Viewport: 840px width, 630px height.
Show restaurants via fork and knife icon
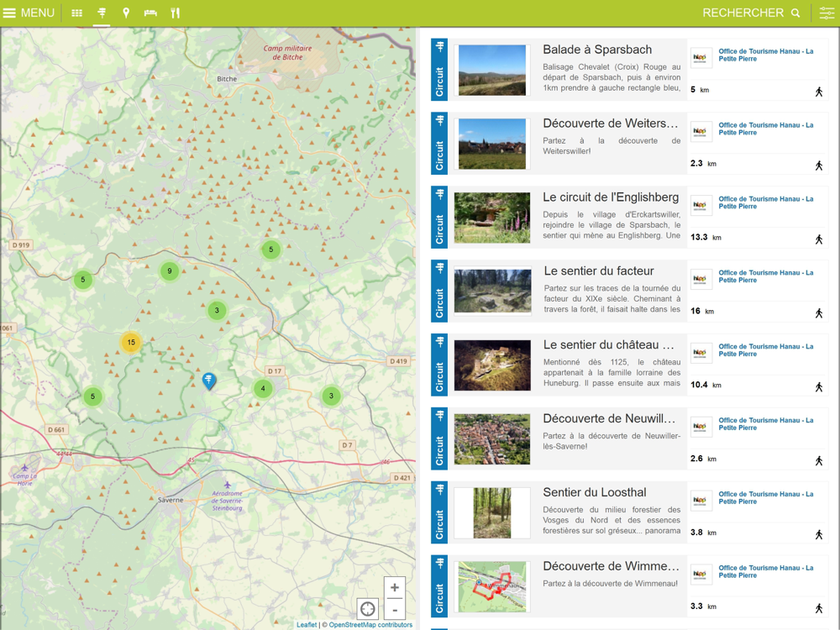176,13
